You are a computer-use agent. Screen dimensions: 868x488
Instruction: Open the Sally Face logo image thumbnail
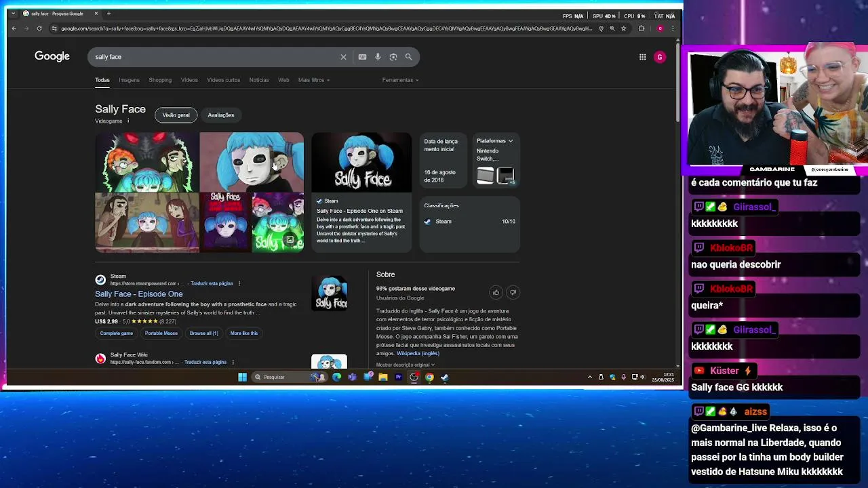tap(361, 162)
